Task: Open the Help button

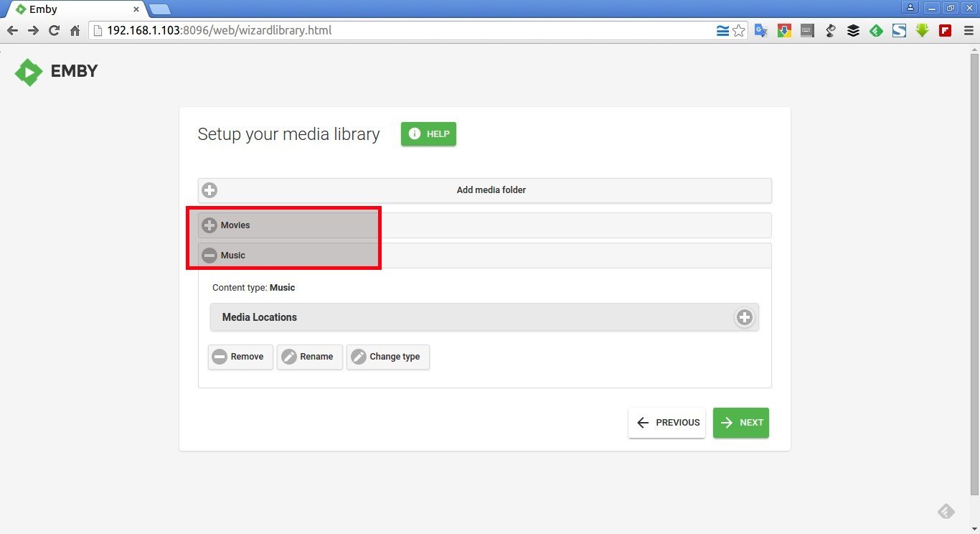Action: pos(428,134)
